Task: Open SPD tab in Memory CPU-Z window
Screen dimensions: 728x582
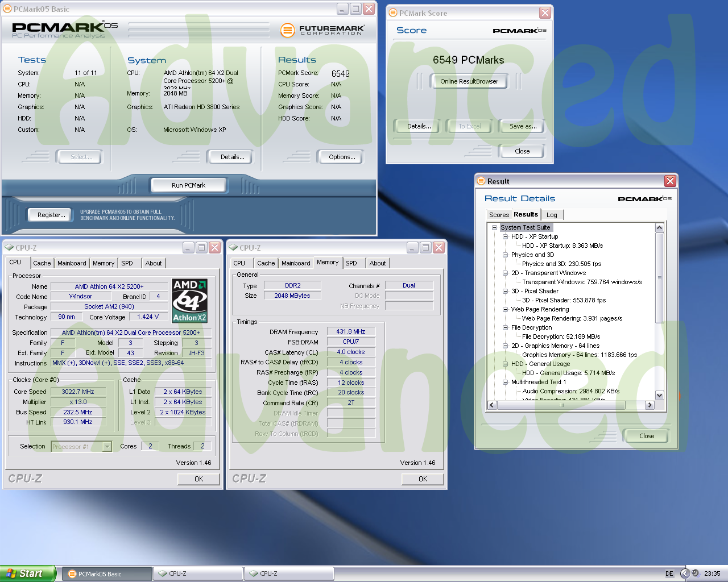Action: (x=351, y=263)
